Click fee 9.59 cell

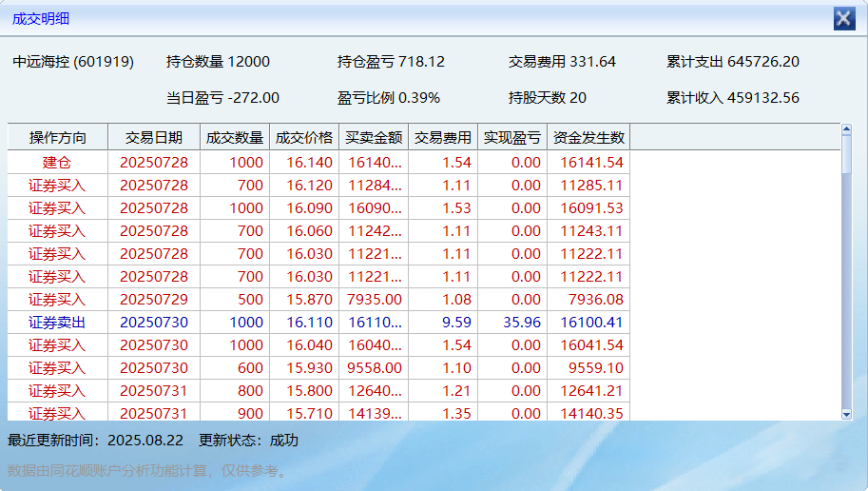pos(443,322)
